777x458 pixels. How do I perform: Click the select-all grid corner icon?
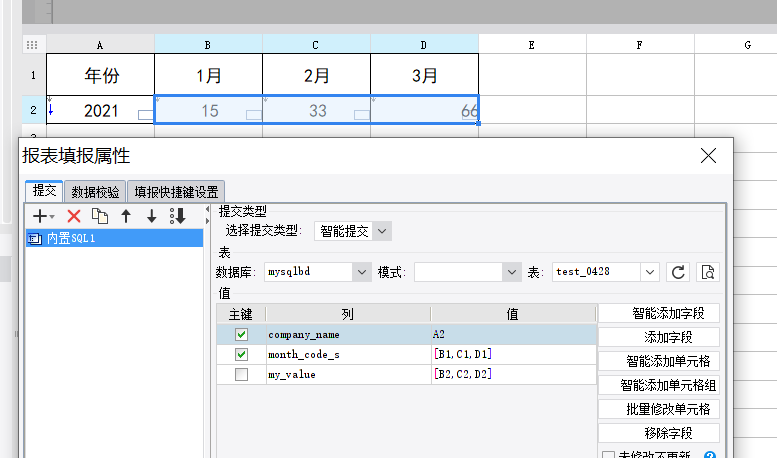(32, 45)
